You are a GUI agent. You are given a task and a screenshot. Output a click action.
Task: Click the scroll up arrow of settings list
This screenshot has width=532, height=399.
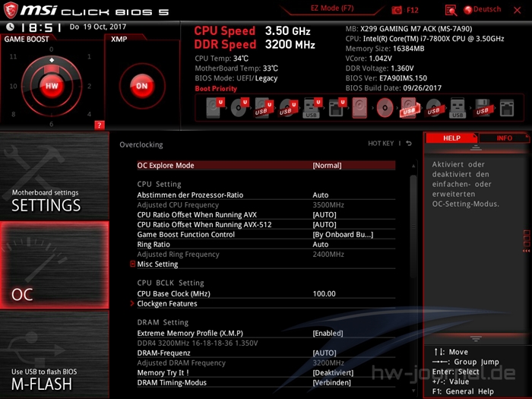pyautogui.click(x=413, y=166)
